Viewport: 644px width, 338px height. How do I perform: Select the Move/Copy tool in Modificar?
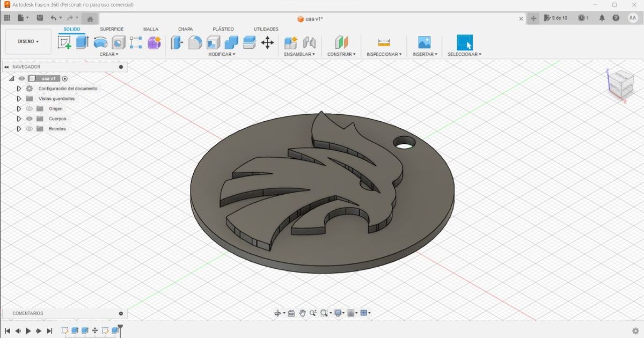click(x=267, y=42)
